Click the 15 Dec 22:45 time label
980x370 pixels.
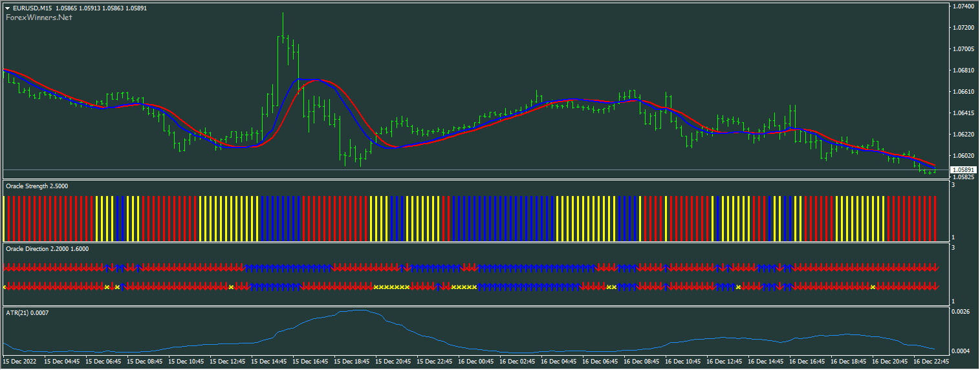click(x=435, y=361)
